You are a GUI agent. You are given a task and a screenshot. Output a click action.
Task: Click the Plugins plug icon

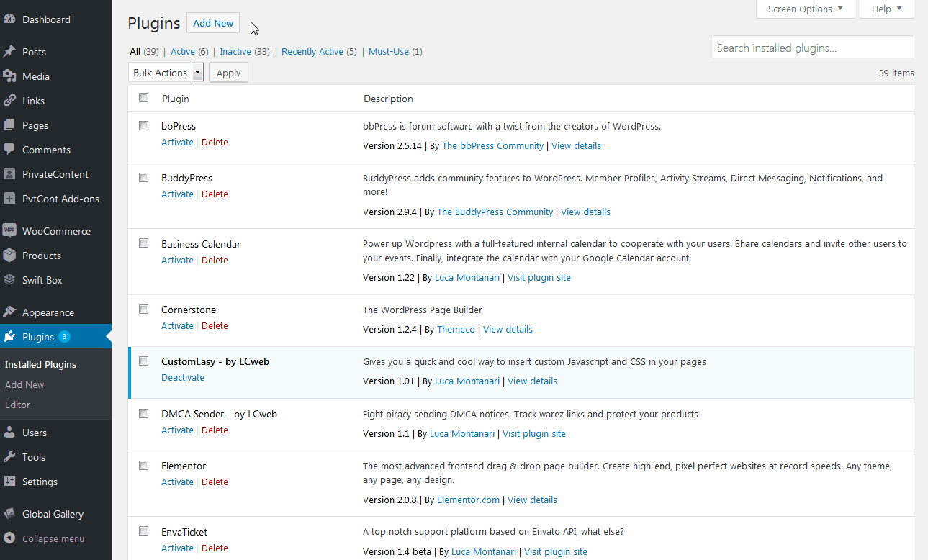(x=9, y=337)
